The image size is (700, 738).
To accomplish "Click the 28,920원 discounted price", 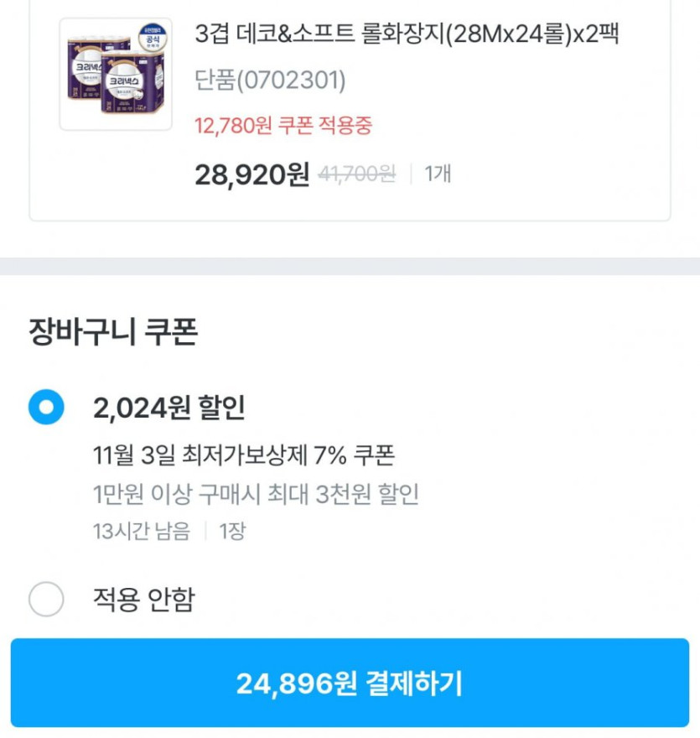I will coord(251,174).
